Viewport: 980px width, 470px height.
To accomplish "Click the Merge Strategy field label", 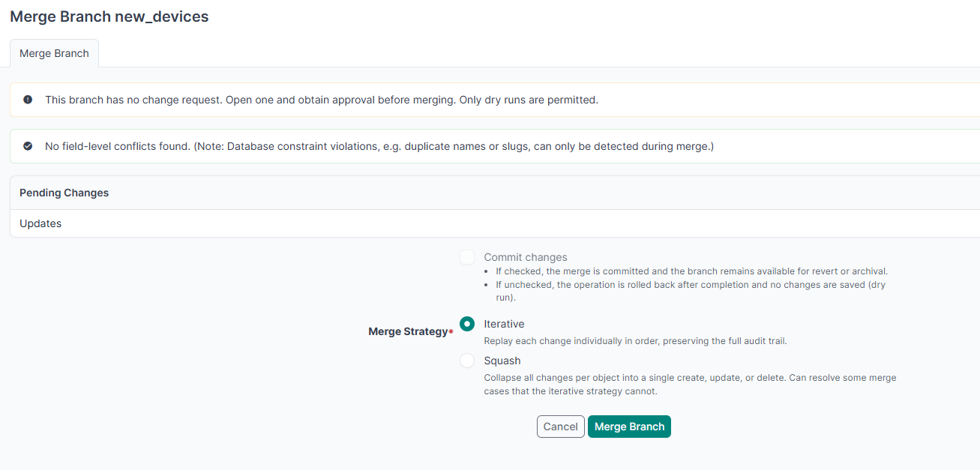I will (x=408, y=331).
